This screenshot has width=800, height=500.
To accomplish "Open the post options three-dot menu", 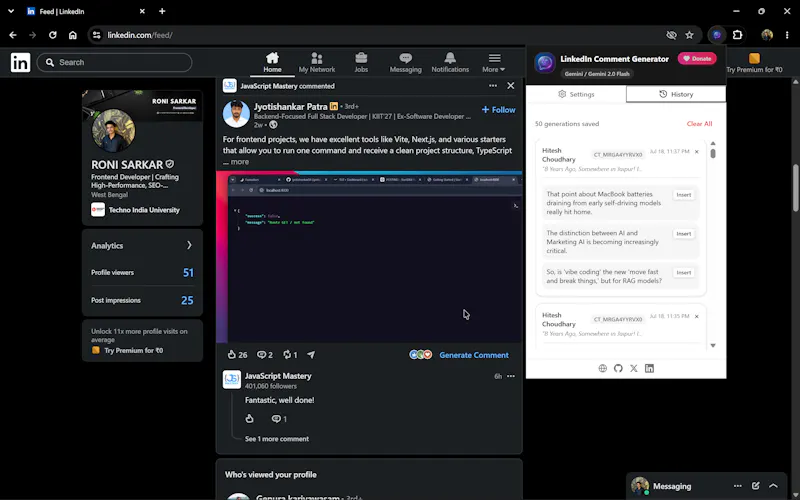I will coord(492,86).
